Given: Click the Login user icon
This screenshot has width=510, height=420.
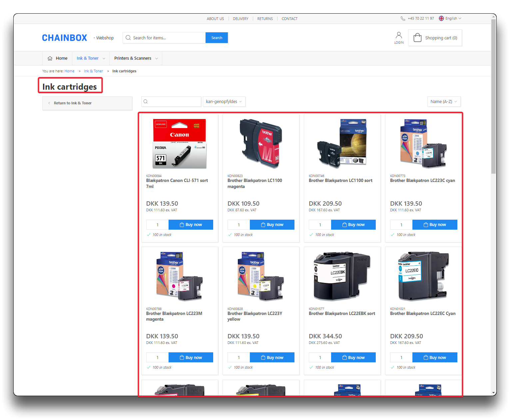Looking at the screenshot, I should point(399,35).
